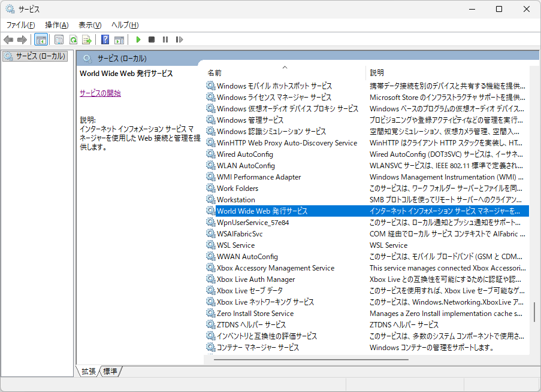Click the gear icon of Workstation row
Image resolution: width=541 pixels, height=392 pixels.
pyautogui.click(x=210, y=199)
